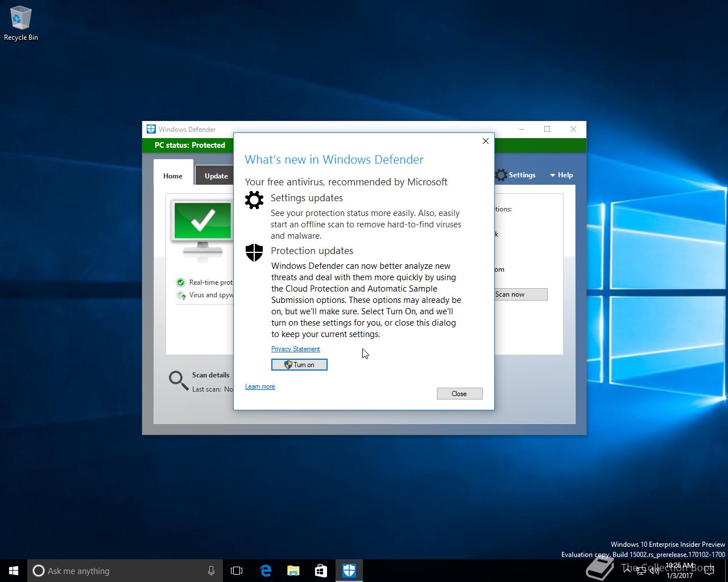Show hidden system tray icons chevron
728x582 pixels.
pyautogui.click(x=627, y=571)
